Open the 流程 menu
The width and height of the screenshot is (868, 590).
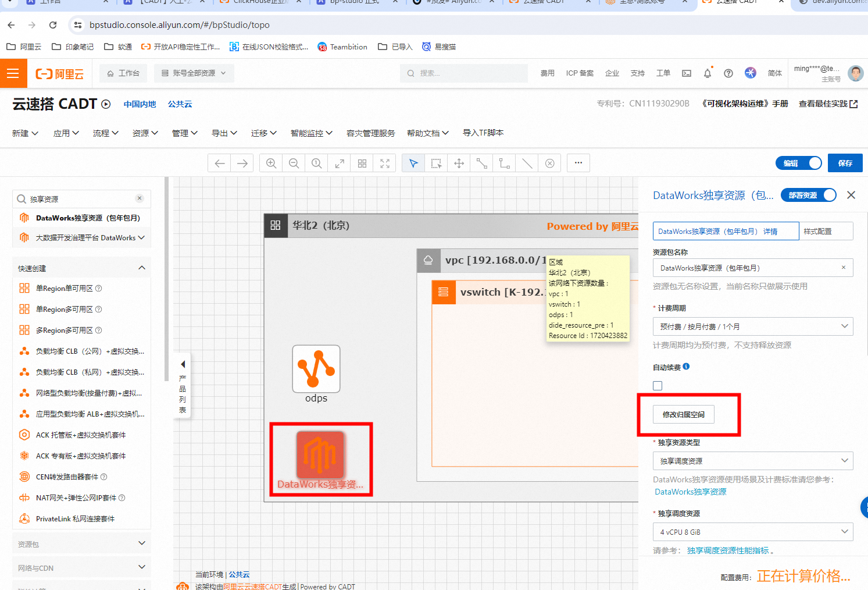click(106, 133)
